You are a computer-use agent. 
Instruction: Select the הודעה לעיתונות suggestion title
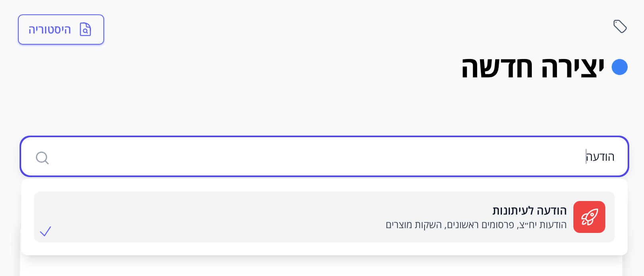click(529, 211)
